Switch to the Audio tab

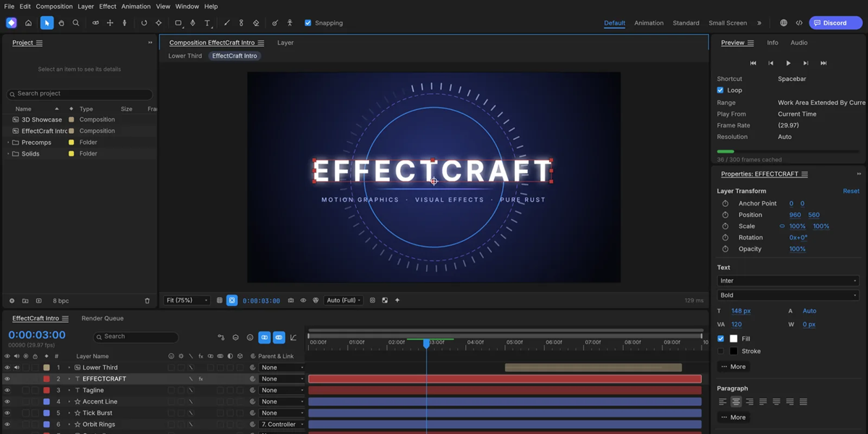(x=799, y=43)
